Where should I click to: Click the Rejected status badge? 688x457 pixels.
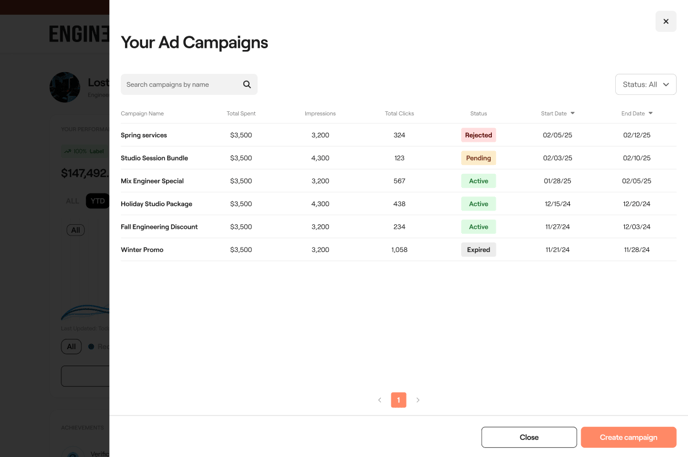click(478, 135)
